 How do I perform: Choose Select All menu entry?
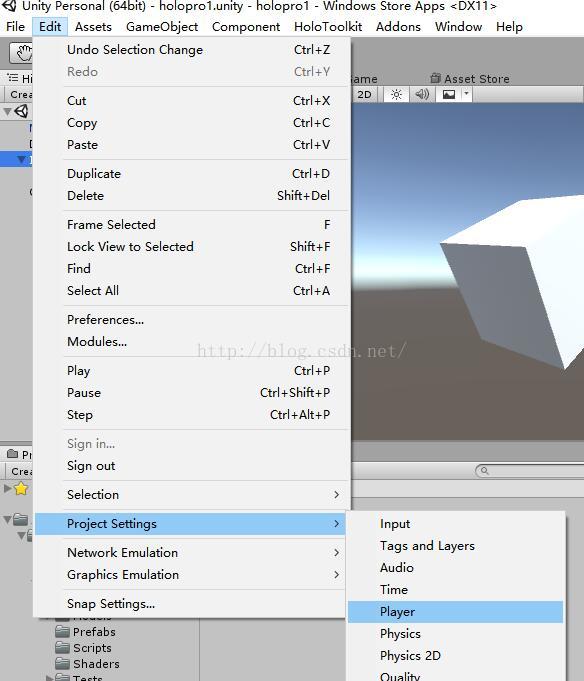[x=191, y=290]
